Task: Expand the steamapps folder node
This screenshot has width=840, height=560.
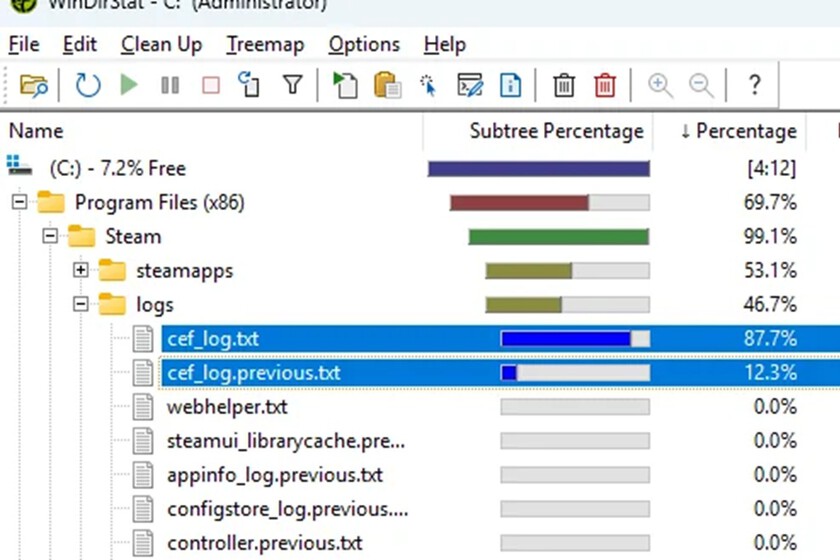Action: click(x=80, y=270)
